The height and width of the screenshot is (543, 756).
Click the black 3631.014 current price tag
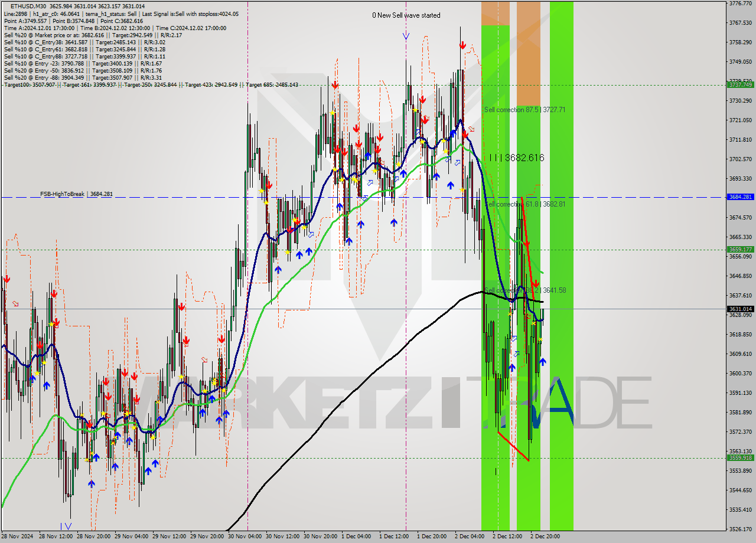point(740,309)
